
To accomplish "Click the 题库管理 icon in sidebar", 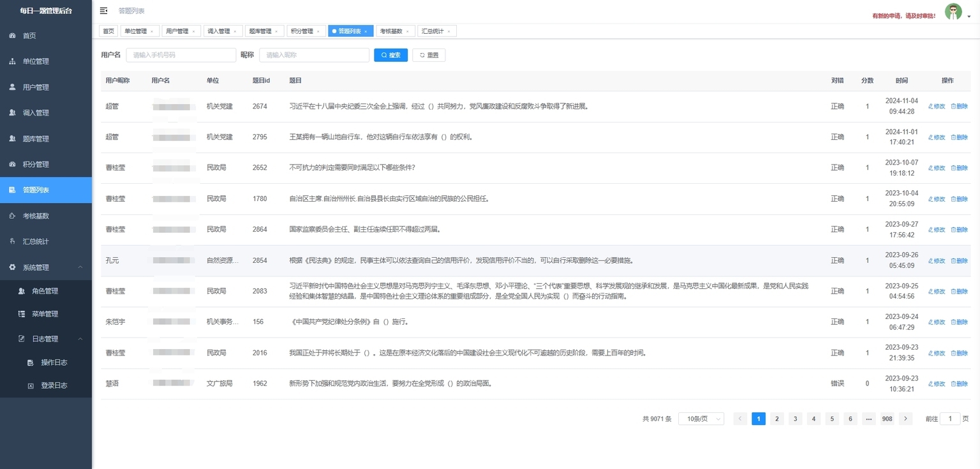I will click(x=12, y=138).
